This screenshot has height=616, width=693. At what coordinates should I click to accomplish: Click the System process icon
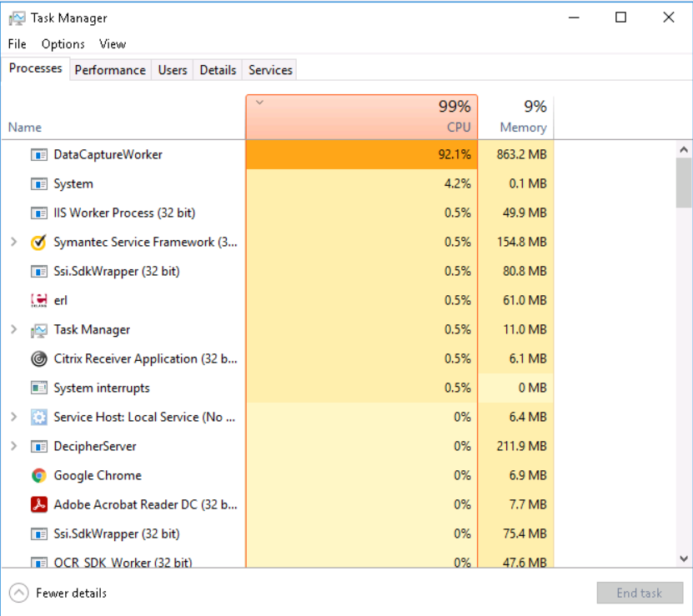point(39,184)
